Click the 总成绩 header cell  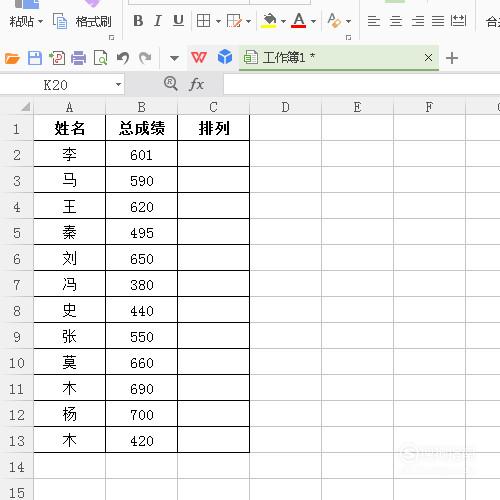[x=141, y=128]
